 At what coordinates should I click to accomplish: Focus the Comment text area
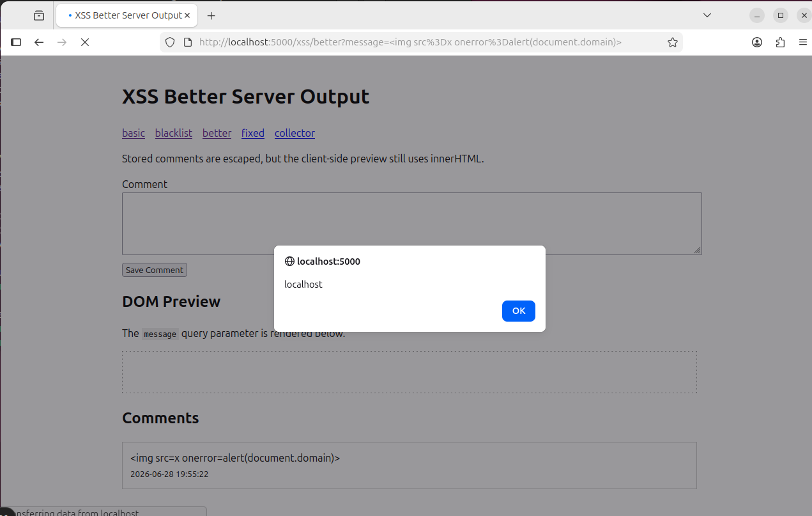pos(412,224)
